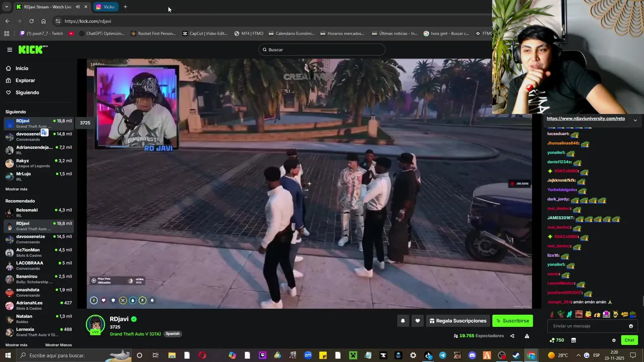Open Lornexia recommended channel
The width and height of the screenshot is (644, 362).
(38, 332)
